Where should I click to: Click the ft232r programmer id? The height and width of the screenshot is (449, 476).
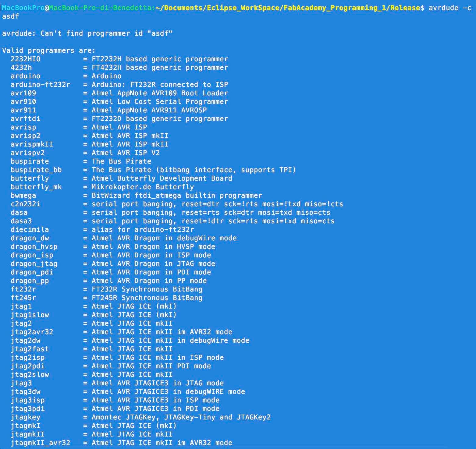point(23,289)
